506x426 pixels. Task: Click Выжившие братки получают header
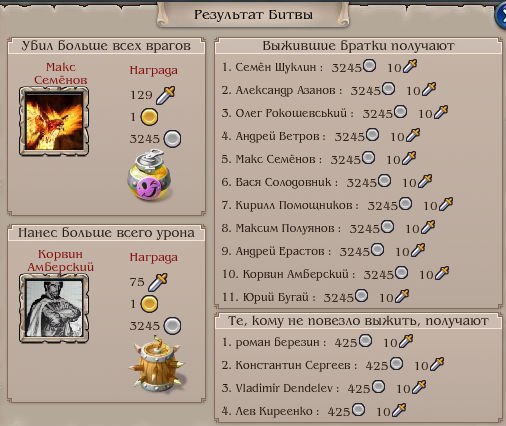(358, 46)
